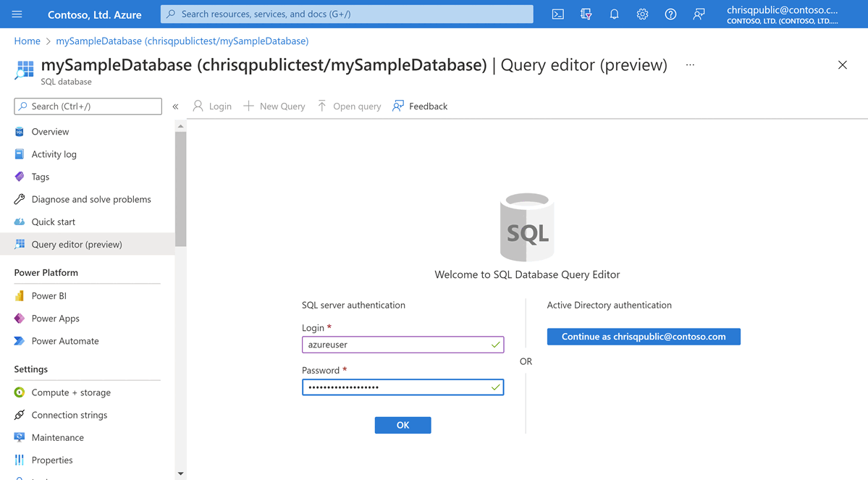This screenshot has height=480, width=868.
Task: Click the Password input field
Action: point(396,387)
